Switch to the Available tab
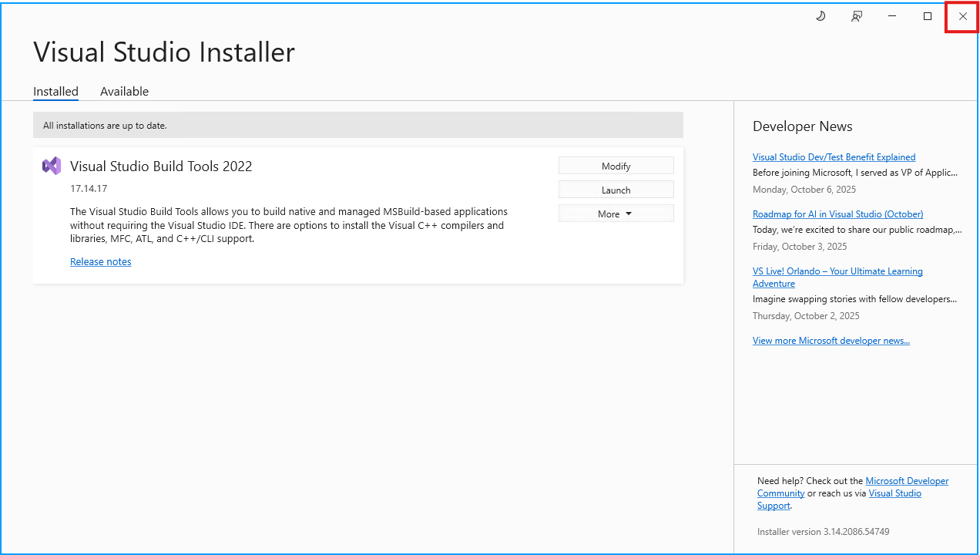 pyautogui.click(x=124, y=91)
